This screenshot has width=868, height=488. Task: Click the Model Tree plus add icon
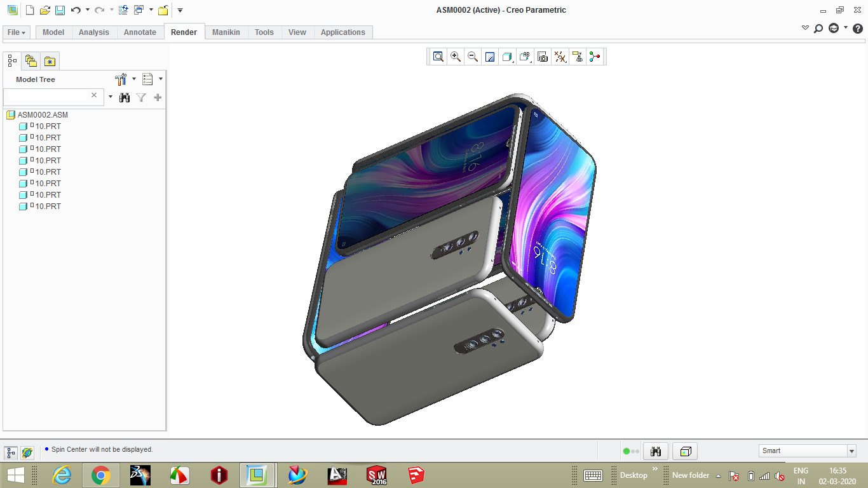tap(158, 97)
